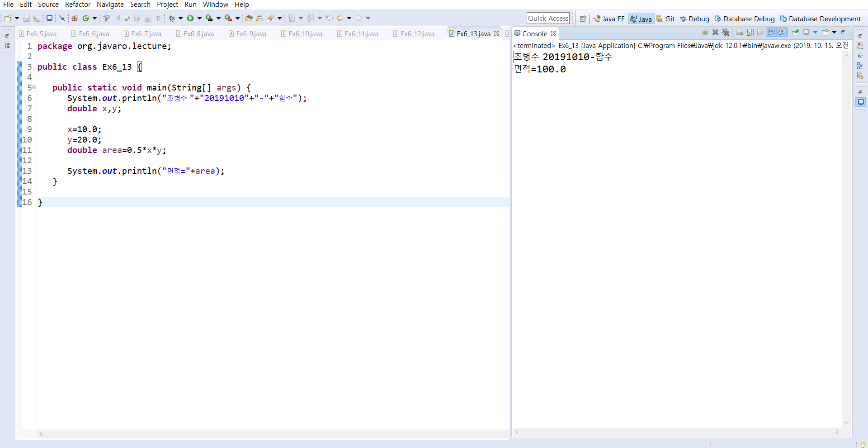Toggle Block Selection Mode icon
Screen dimensions: 868x448
point(148,19)
